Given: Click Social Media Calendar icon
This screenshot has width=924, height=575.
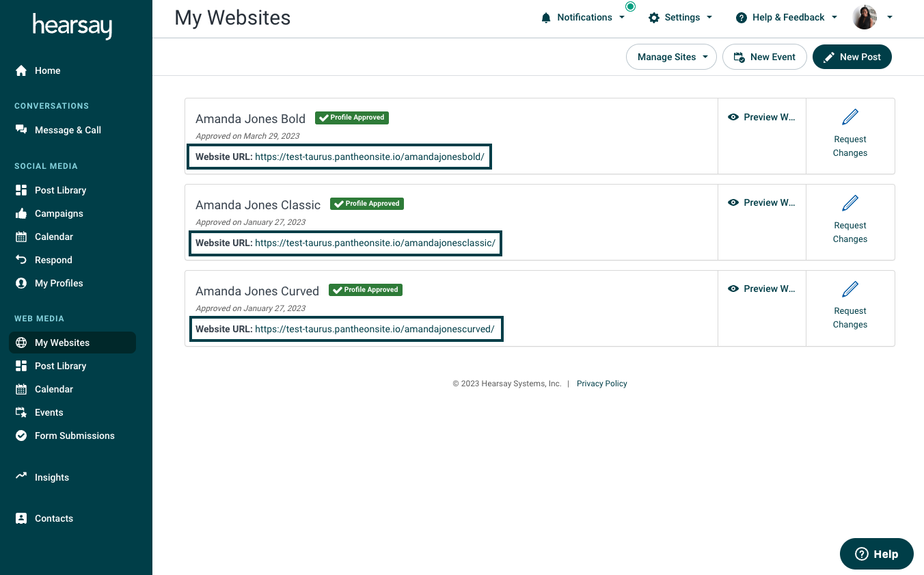Looking at the screenshot, I should tap(21, 237).
